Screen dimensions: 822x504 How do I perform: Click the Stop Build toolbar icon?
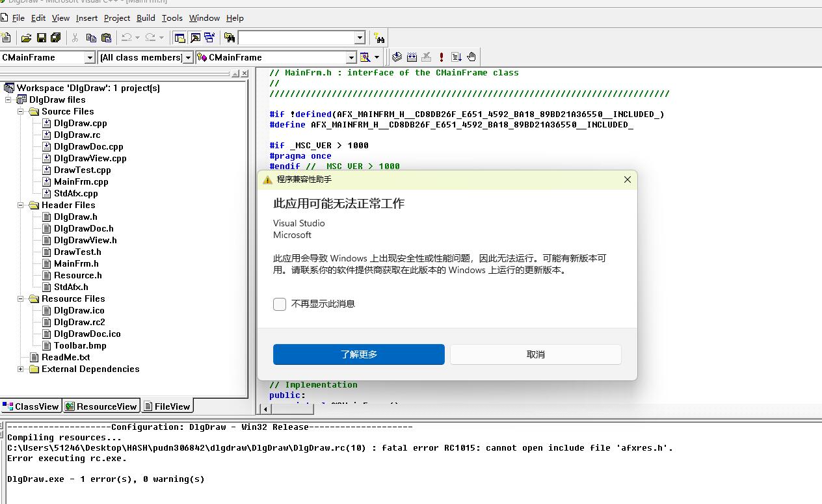click(427, 57)
